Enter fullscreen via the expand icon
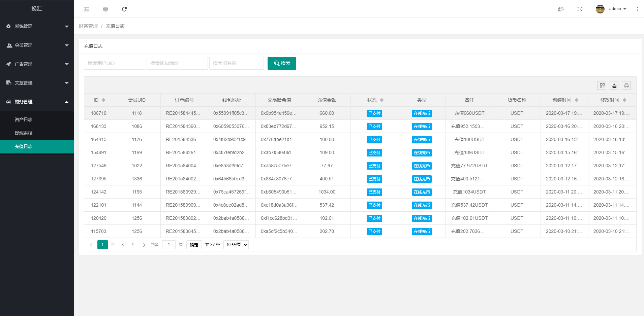Image resolution: width=644 pixels, height=316 pixels. point(579,9)
